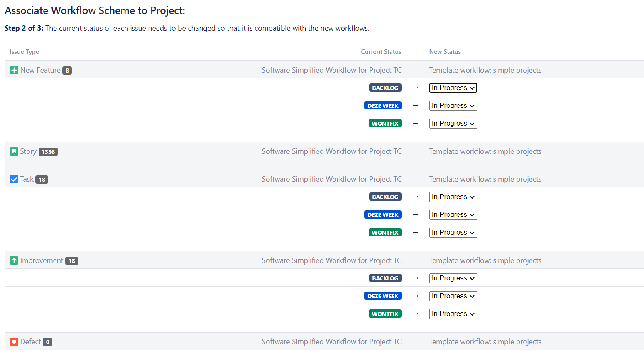
Task: Click the DEZE WEEK lozenge under Improvement
Action: click(383, 296)
